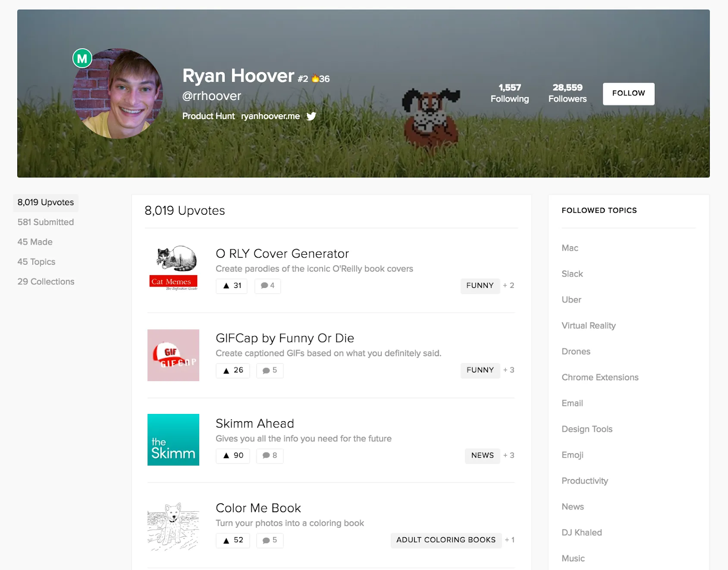728x570 pixels.
Task: Expand +1 topics on Color Me Book
Action: pyautogui.click(x=510, y=540)
